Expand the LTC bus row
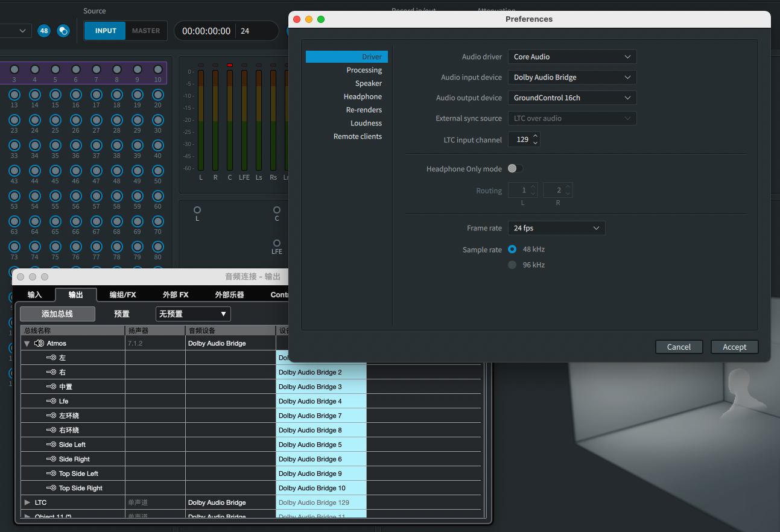Screen dimensions: 780x532 pyautogui.click(x=27, y=502)
